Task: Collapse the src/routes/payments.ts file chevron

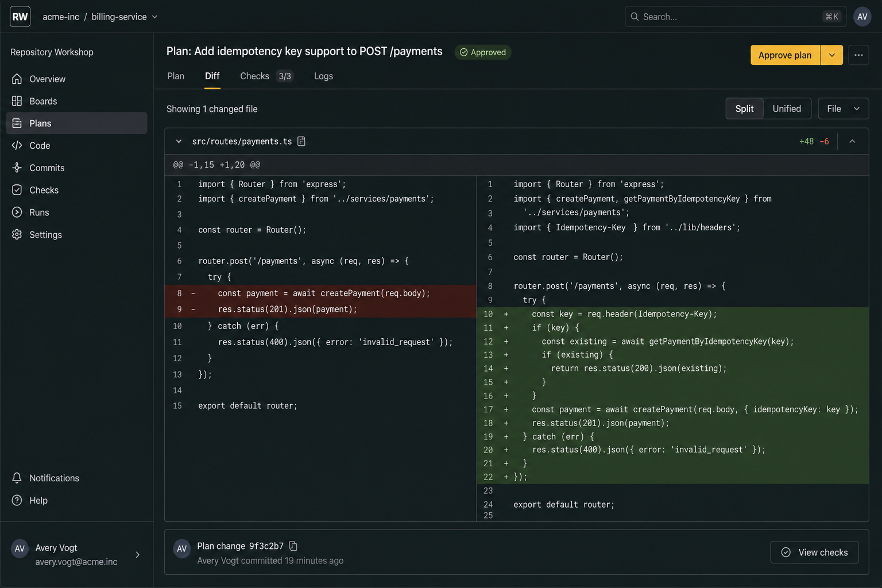Action: click(x=179, y=141)
